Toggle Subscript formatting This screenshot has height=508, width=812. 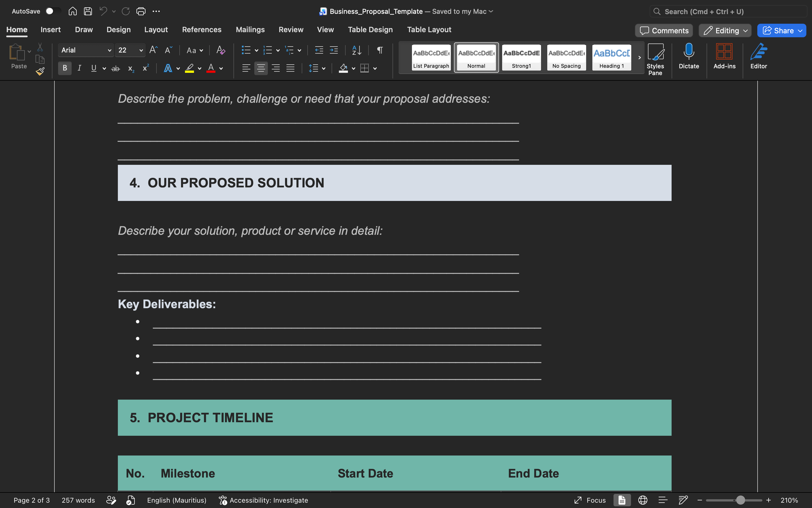click(x=131, y=69)
